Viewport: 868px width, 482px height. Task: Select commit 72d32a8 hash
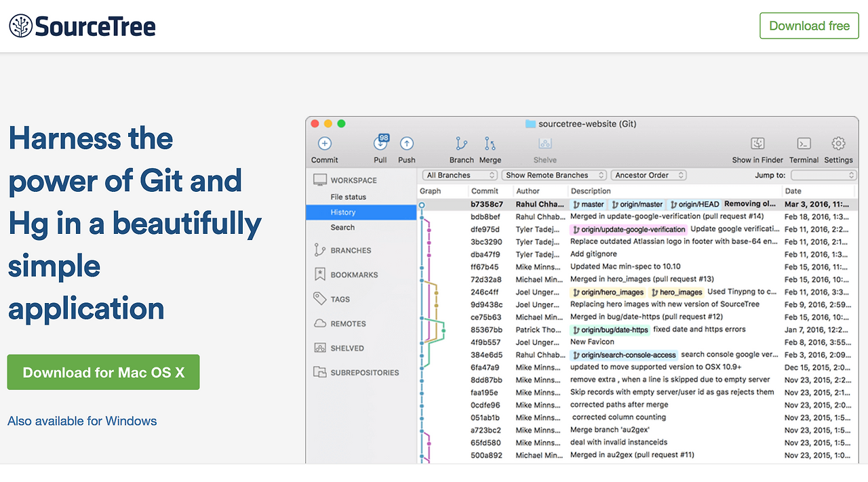486,279
